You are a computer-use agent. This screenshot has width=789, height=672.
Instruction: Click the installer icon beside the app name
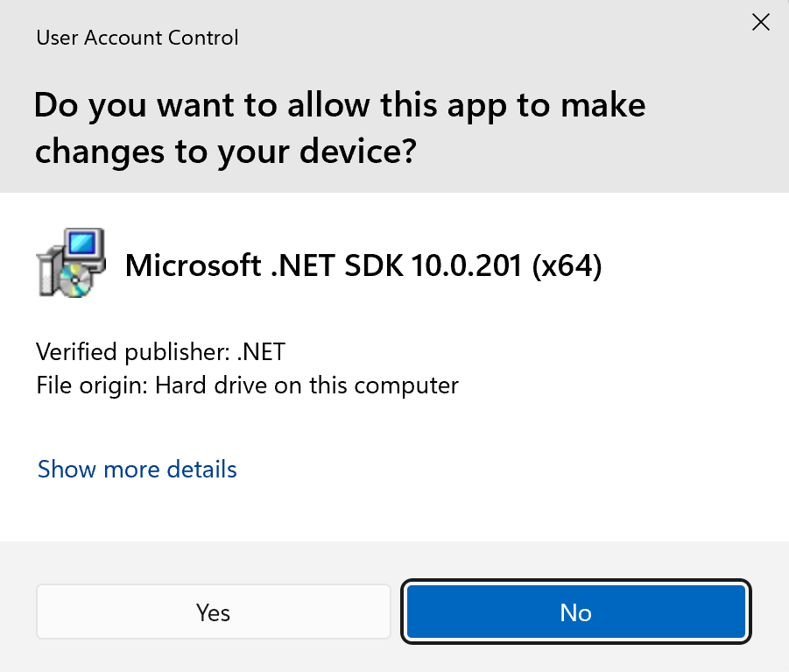72,263
